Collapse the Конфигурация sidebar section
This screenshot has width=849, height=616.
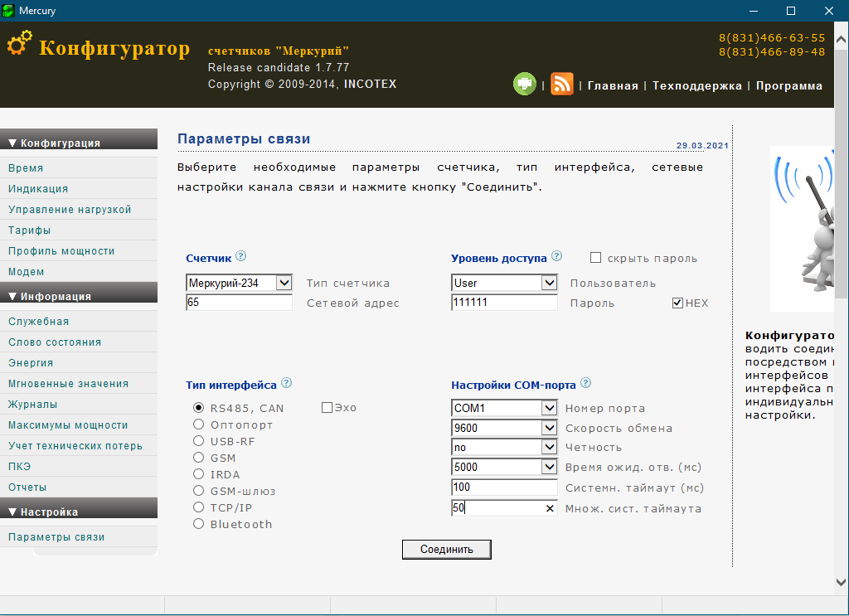(79, 139)
